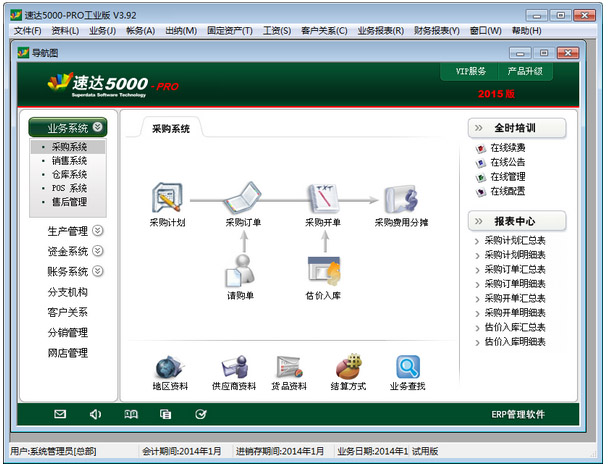Click the circled checkmark icon in bottom bar

(x=201, y=414)
